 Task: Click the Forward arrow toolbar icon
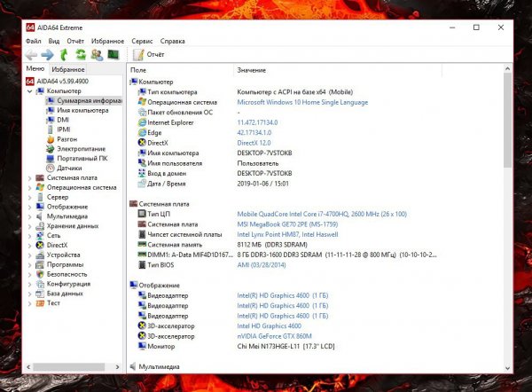(x=47, y=55)
